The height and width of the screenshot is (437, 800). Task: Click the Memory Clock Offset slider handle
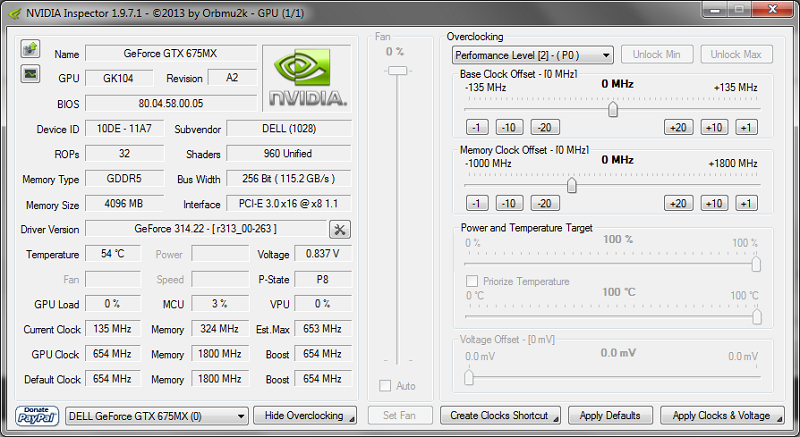(572, 185)
